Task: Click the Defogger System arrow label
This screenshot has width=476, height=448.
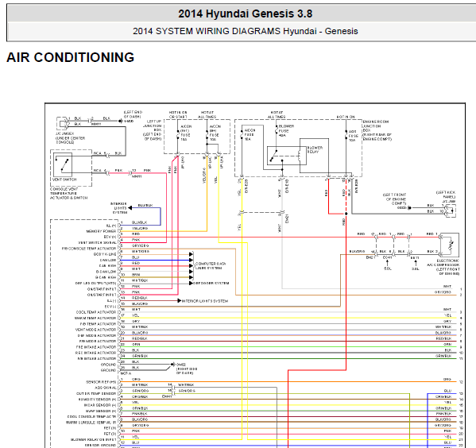Action: (x=210, y=284)
